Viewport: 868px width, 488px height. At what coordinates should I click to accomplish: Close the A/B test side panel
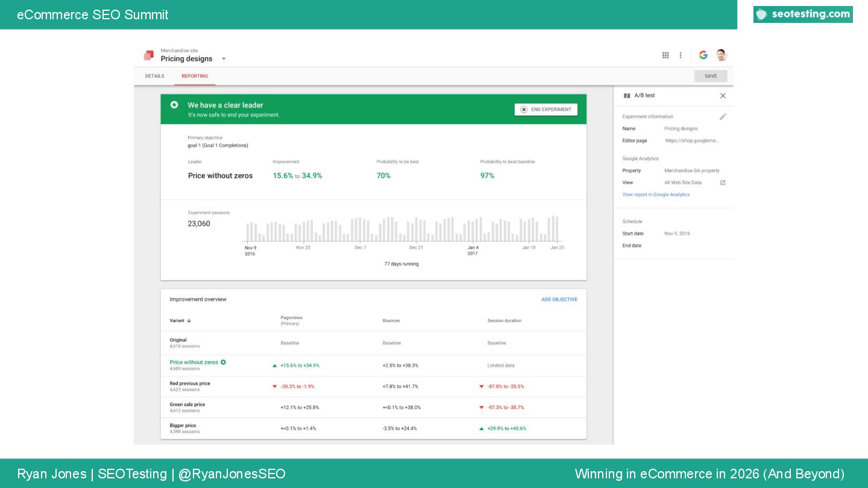pos(723,96)
